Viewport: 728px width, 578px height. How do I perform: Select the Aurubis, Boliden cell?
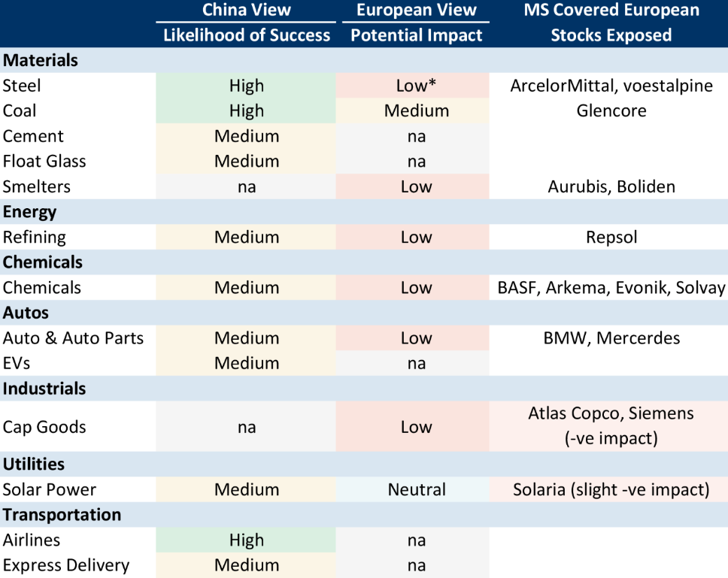coord(611,187)
